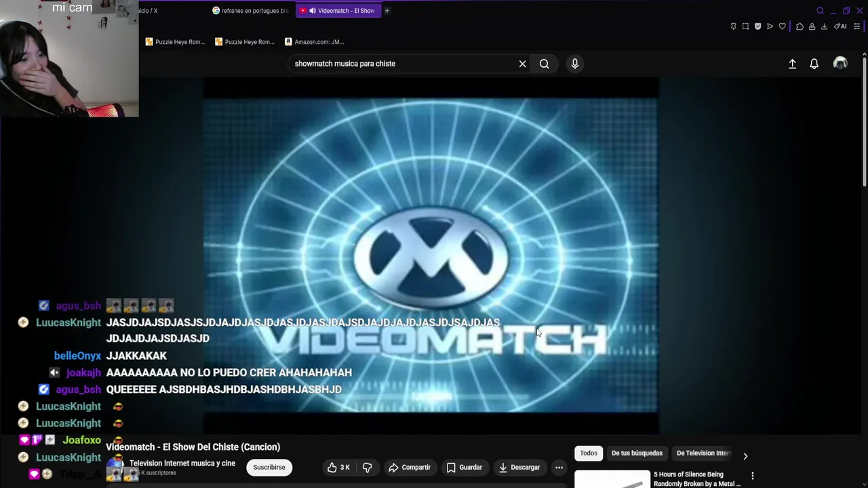Open 5 Hours of Silence video thumbnail
Viewport: 868px width, 488px height.
click(612, 479)
